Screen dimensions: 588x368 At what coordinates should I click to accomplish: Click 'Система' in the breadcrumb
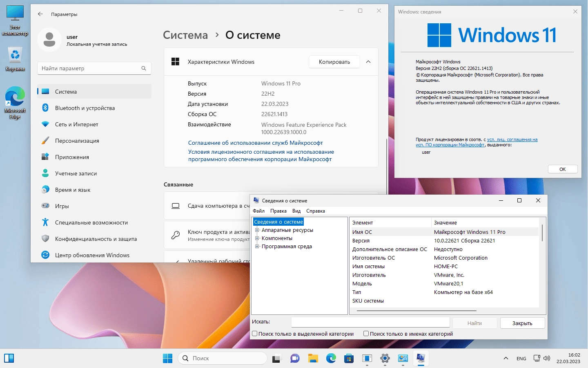[185, 35]
